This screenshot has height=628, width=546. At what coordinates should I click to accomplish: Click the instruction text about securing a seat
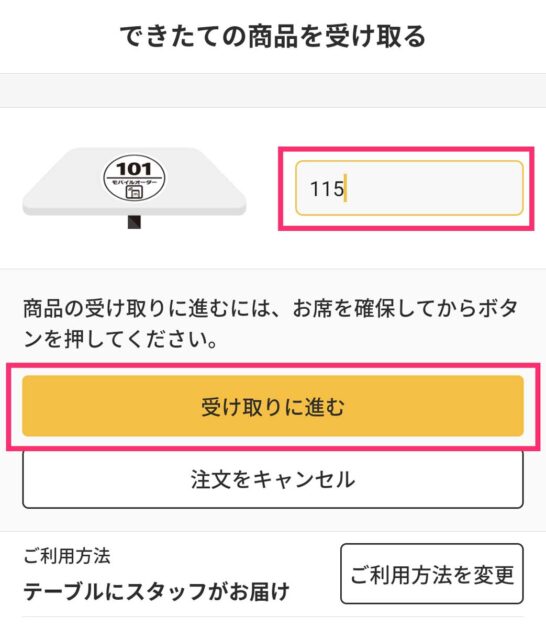(271, 324)
